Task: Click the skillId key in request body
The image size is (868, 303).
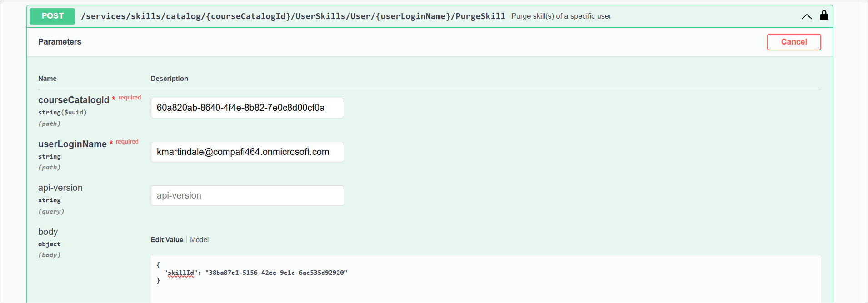Action: pyautogui.click(x=181, y=273)
